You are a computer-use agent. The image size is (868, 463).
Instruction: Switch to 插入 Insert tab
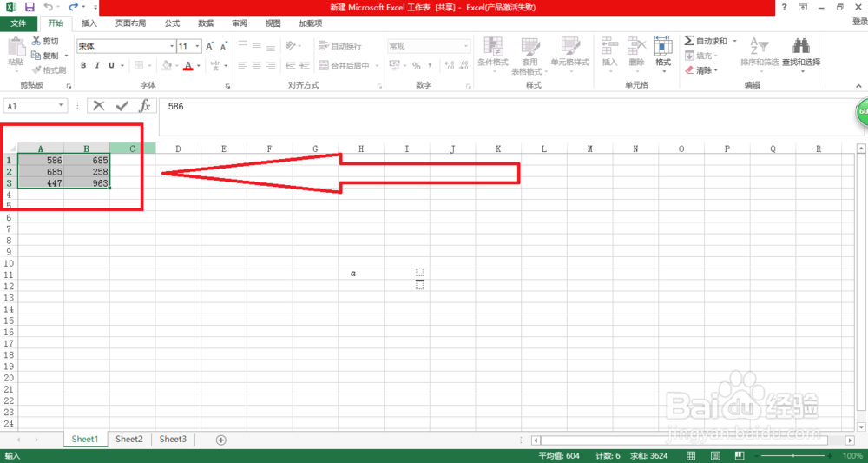click(89, 23)
